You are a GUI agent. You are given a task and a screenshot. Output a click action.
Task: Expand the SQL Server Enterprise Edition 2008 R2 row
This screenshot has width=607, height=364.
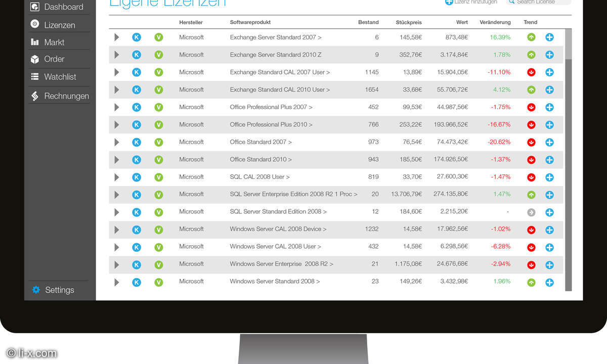pyautogui.click(x=117, y=195)
